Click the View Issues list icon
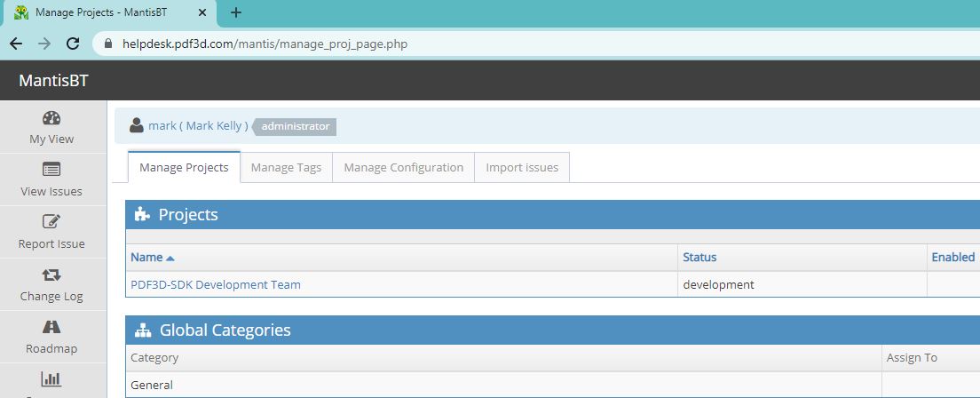The image size is (980, 398). tap(51, 170)
